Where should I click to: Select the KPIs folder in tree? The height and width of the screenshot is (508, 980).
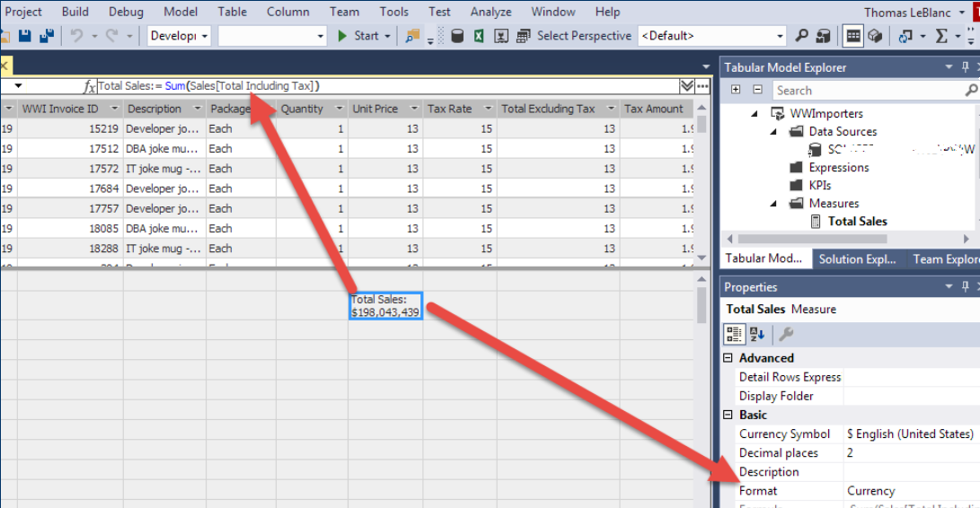[819, 186]
